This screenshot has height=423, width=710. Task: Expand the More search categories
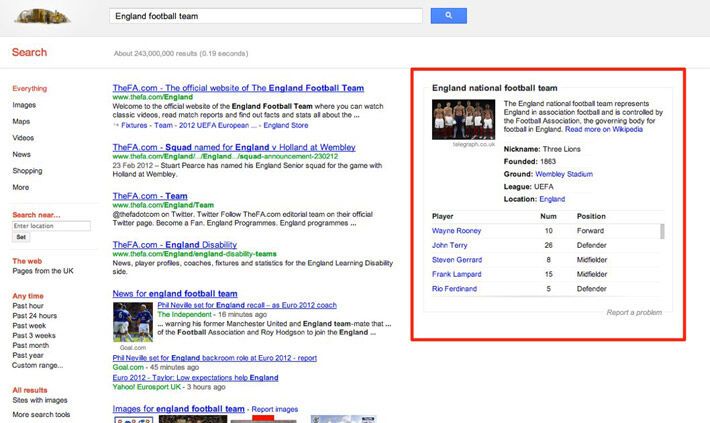point(20,187)
